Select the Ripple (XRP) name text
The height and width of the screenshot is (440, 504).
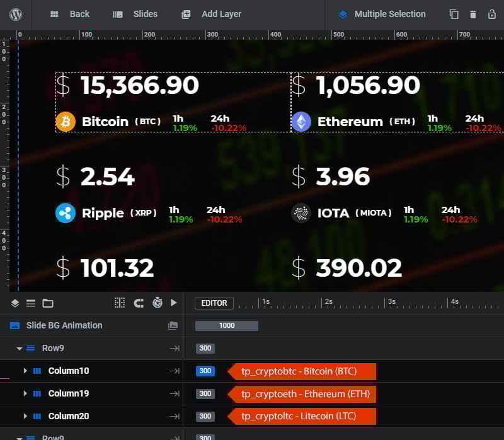click(119, 213)
